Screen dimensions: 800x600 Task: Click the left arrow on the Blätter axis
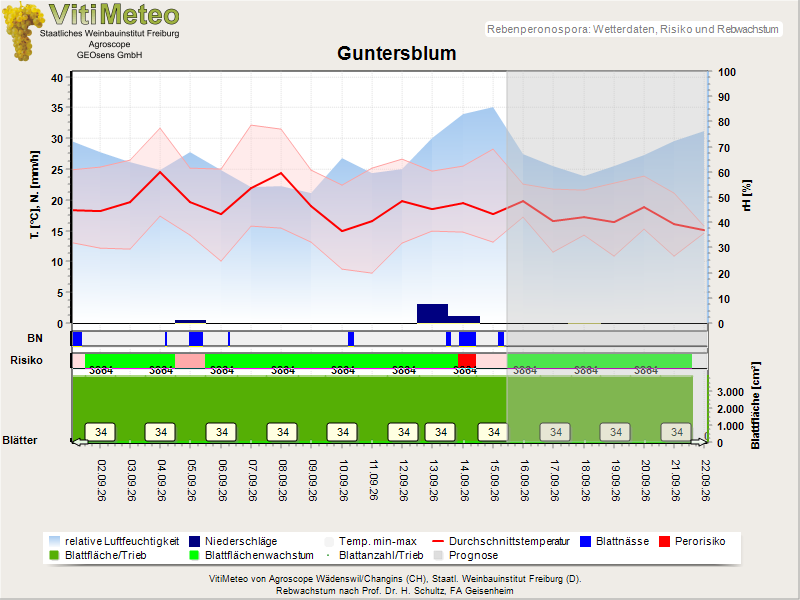80,442
